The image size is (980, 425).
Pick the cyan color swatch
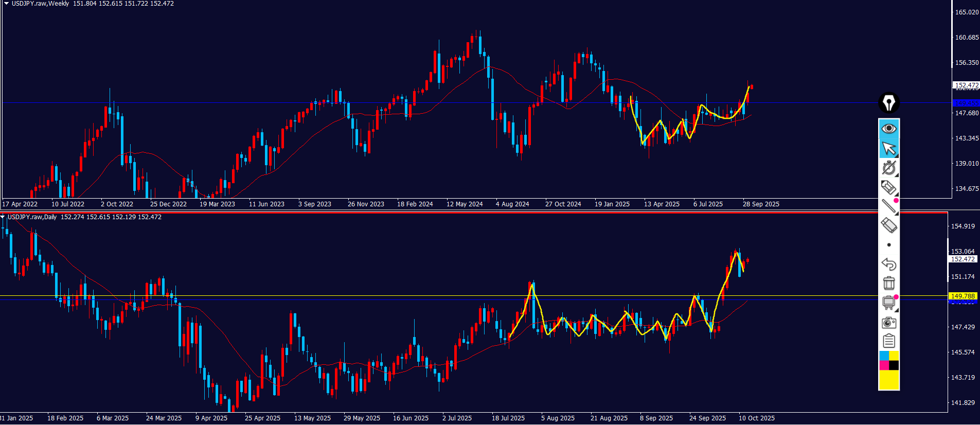coord(884,356)
